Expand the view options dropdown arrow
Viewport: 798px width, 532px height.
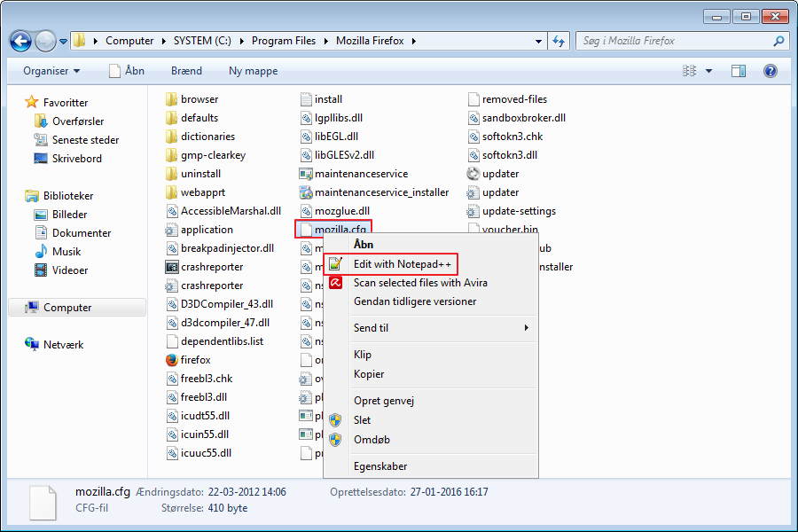[x=709, y=71]
